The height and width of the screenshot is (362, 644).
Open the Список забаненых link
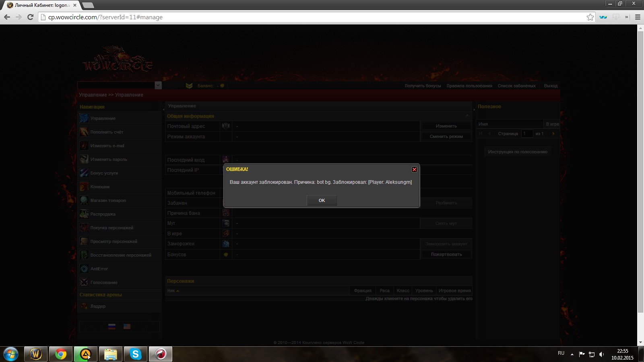[517, 86]
